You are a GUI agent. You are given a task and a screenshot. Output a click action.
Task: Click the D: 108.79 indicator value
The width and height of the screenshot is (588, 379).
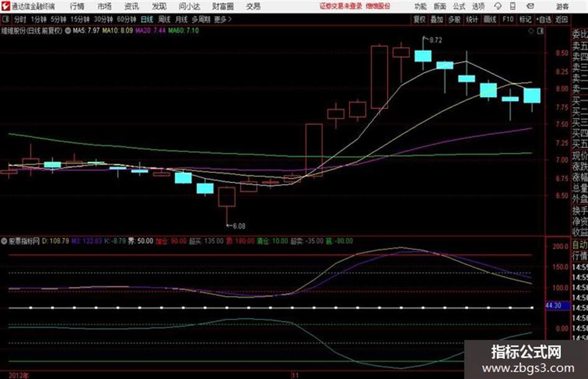[x=55, y=241]
